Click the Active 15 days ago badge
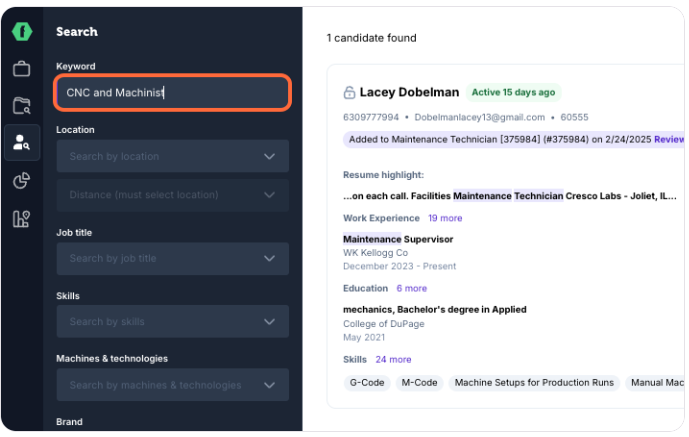The image size is (689, 437). [x=513, y=93]
